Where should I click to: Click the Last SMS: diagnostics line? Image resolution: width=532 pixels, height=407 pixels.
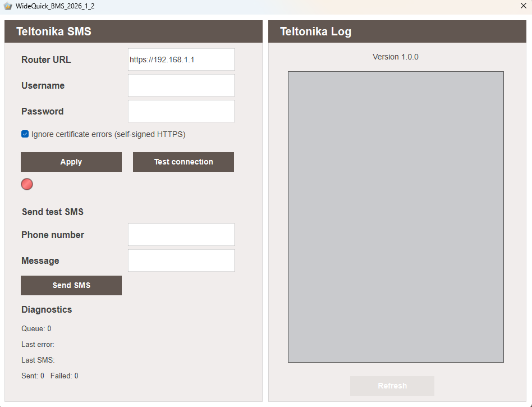point(38,360)
